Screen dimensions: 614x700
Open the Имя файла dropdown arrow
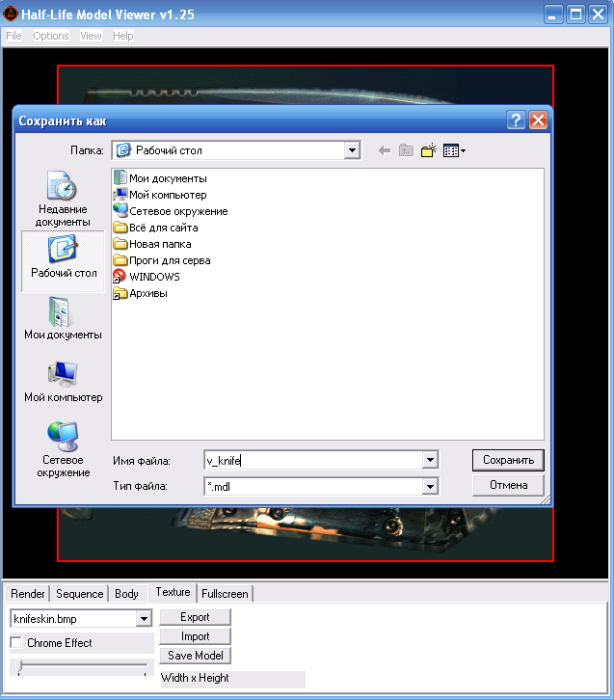430,461
